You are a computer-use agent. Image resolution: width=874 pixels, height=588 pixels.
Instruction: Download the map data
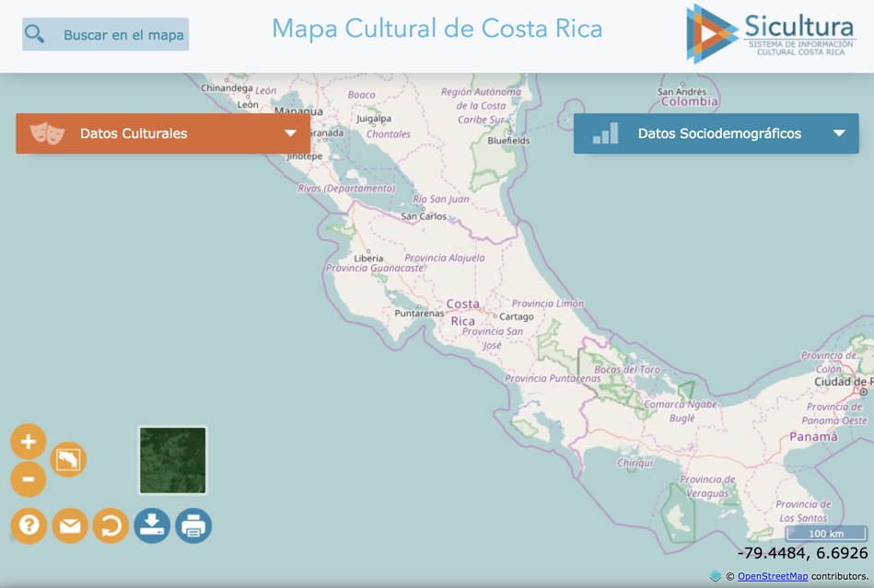click(152, 525)
